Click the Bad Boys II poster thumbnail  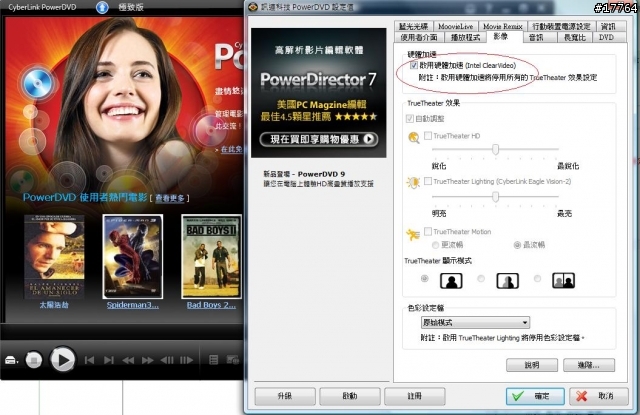tap(211, 257)
